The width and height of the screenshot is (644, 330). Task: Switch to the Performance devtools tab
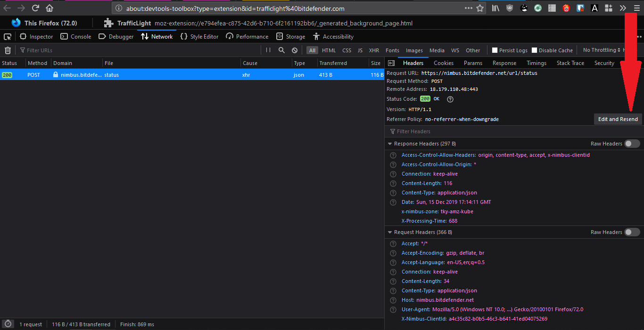point(247,37)
